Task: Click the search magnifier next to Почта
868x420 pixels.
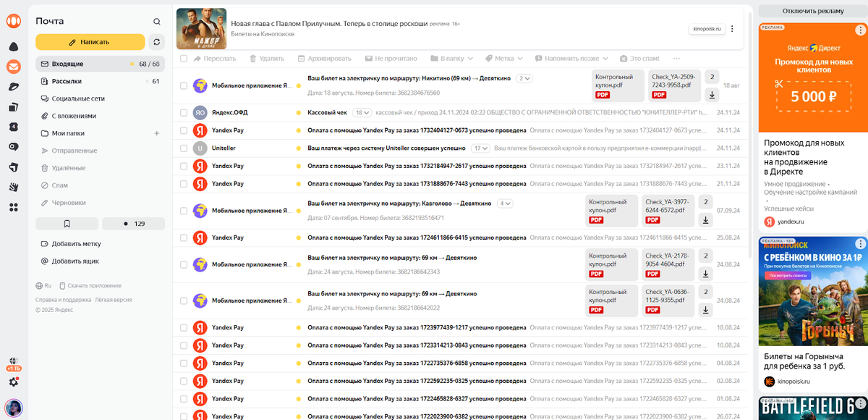Action: (x=157, y=22)
